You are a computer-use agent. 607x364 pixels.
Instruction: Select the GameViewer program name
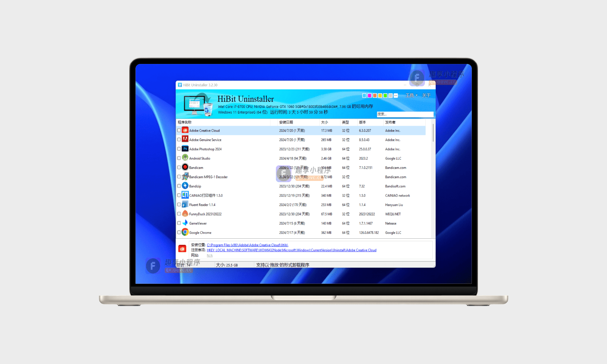198,223
